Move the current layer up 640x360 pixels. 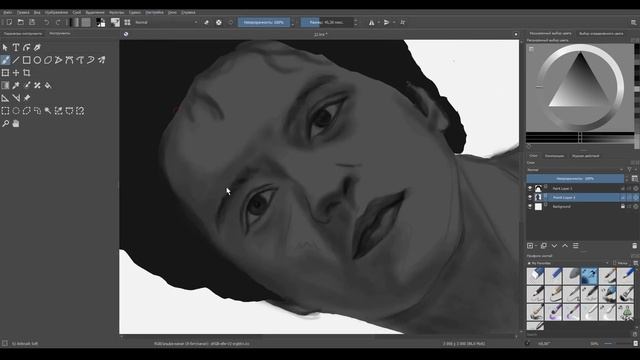pyautogui.click(x=565, y=246)
